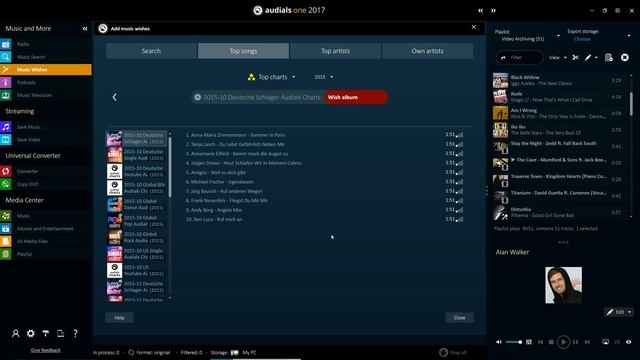Open the 2015 year dropdown

pyautogui.click(x=324, y=77)
